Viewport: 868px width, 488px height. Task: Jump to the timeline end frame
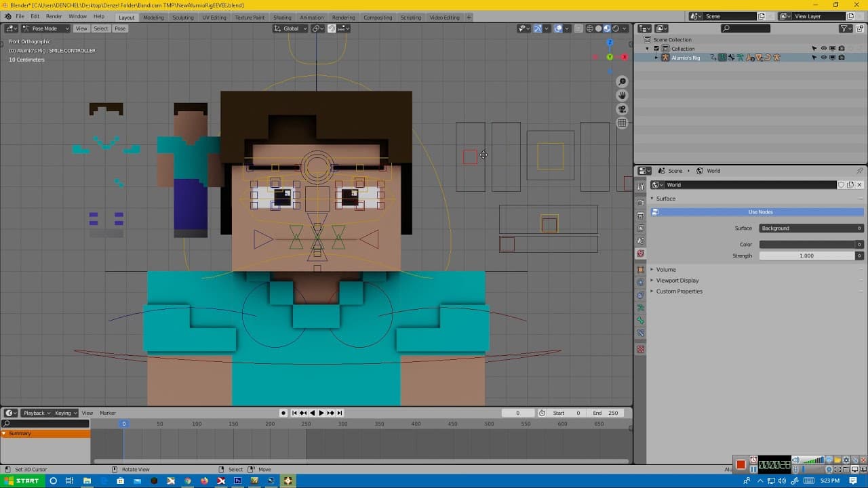(x=340, y=413)
